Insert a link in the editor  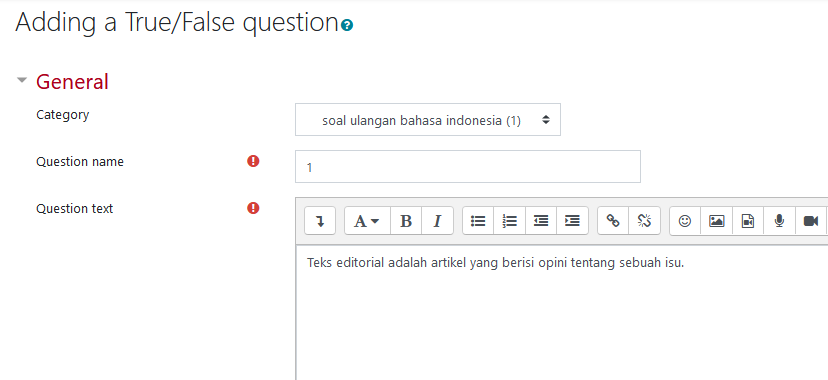[613, 221]
